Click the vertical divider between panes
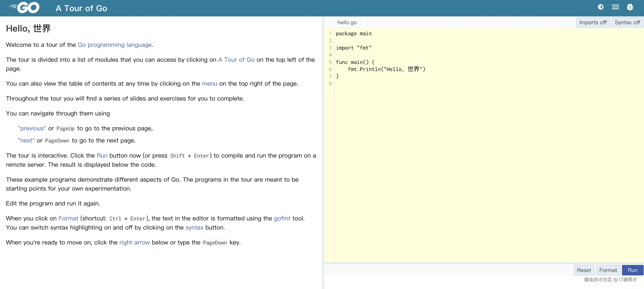Screen dimensions: 644x289 pos(323,150)
